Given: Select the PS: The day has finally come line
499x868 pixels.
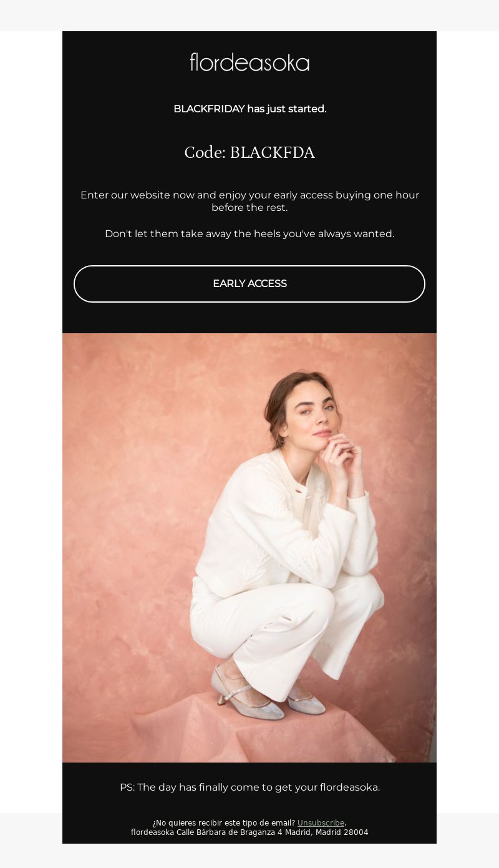Looking at the screenshot, I should [249, 788].
